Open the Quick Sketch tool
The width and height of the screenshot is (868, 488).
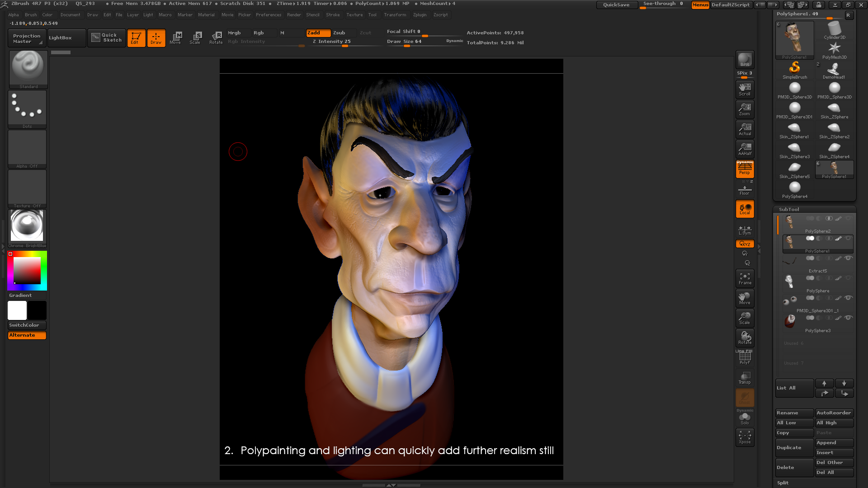pos(106,38)
